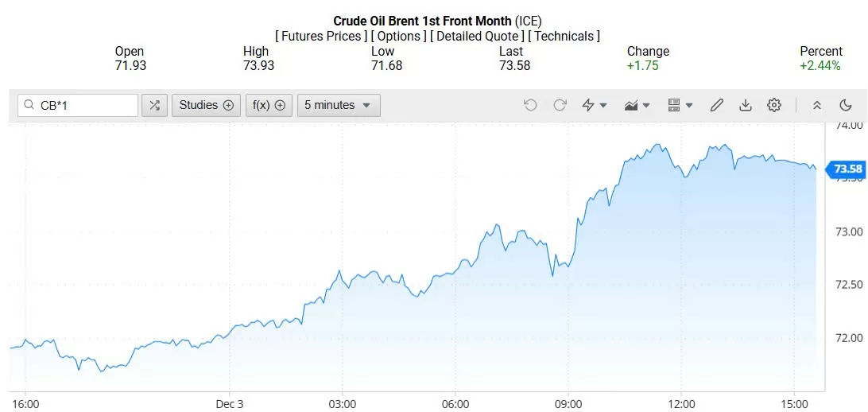Open the 5 minutes interval dropdown
The width and height of the screenshot is (868, 412).
pos(339,105)
